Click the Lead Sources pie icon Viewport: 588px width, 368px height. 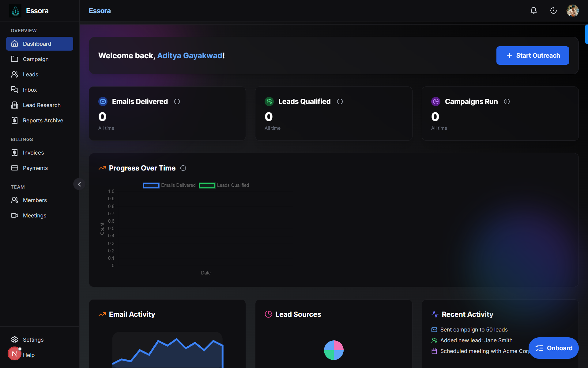[x=268, y=314]
